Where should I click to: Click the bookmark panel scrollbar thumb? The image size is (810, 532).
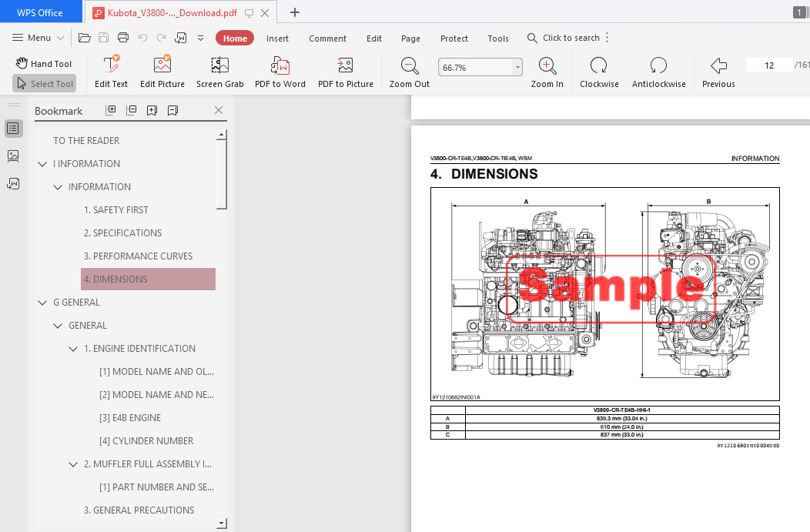[222, 175]
